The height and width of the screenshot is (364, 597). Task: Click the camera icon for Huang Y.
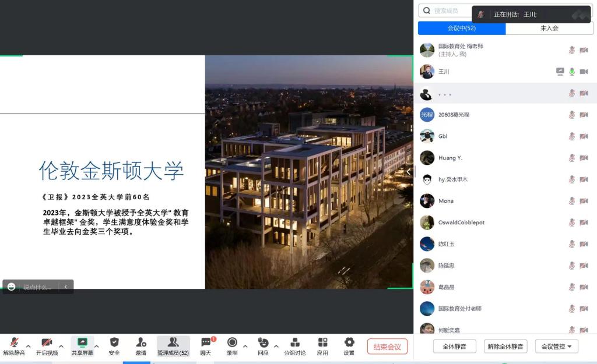click(584, 157)
